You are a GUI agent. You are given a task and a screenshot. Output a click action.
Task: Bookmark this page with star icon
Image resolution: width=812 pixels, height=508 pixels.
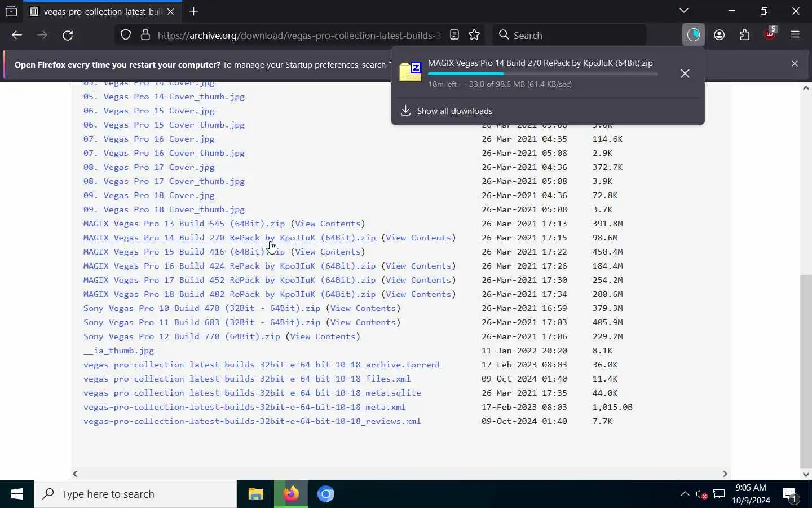click(474, 35)
